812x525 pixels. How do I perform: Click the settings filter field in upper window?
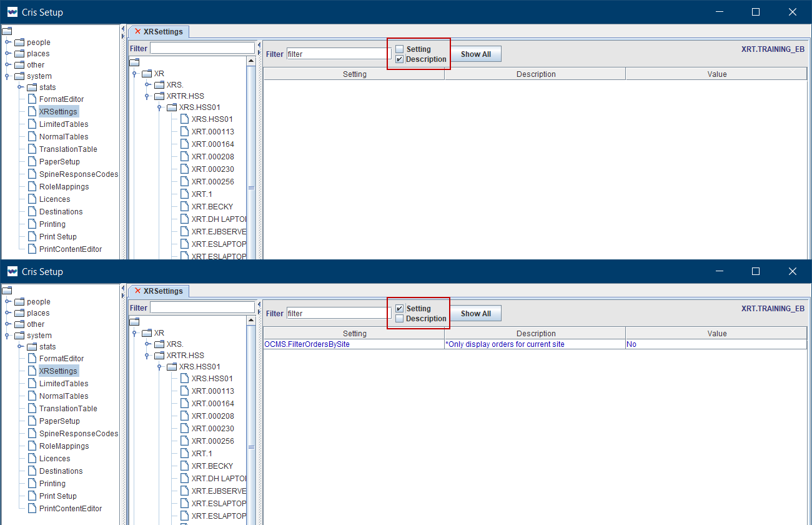pos(339,54)
